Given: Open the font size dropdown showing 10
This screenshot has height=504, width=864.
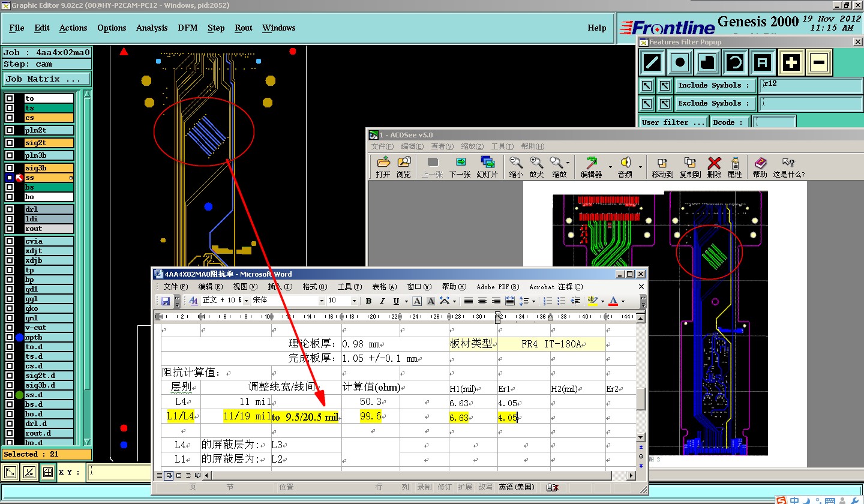Looking at the screenshot, I should click(355, 301).
